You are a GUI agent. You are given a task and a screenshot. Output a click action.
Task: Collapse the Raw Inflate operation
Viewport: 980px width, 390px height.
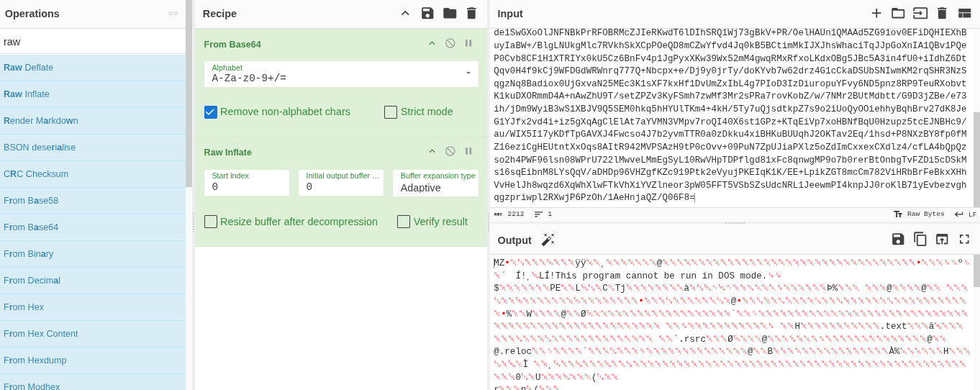pos(432,151)
